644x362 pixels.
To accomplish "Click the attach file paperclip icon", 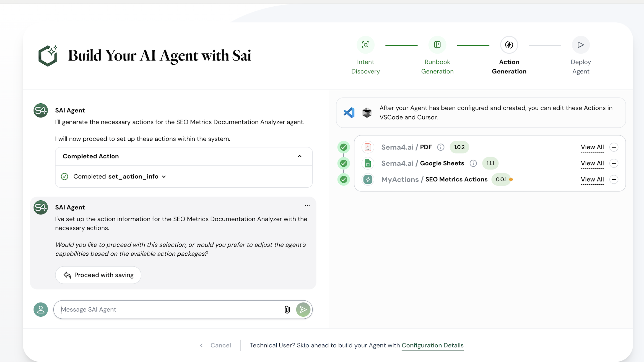I will [x=287, y=309].
